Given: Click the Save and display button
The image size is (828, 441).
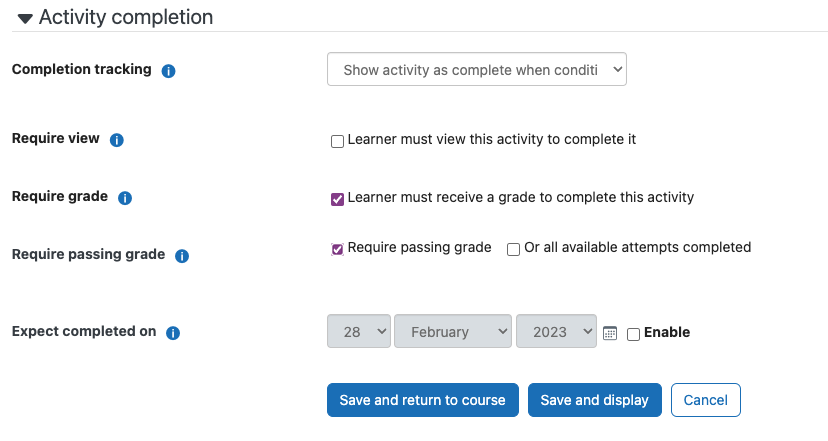Looking at the screenshot, I should (595, 400).
